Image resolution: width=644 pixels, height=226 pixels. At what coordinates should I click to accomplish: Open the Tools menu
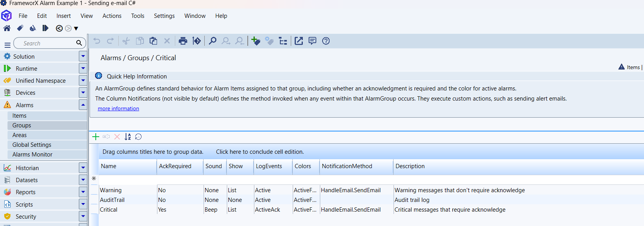click(x=138, y=16)
